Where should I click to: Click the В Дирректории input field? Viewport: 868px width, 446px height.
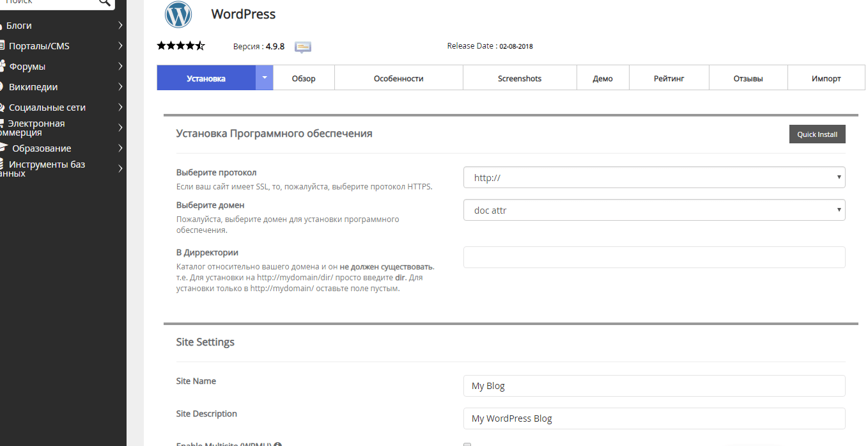click(654, 257)
